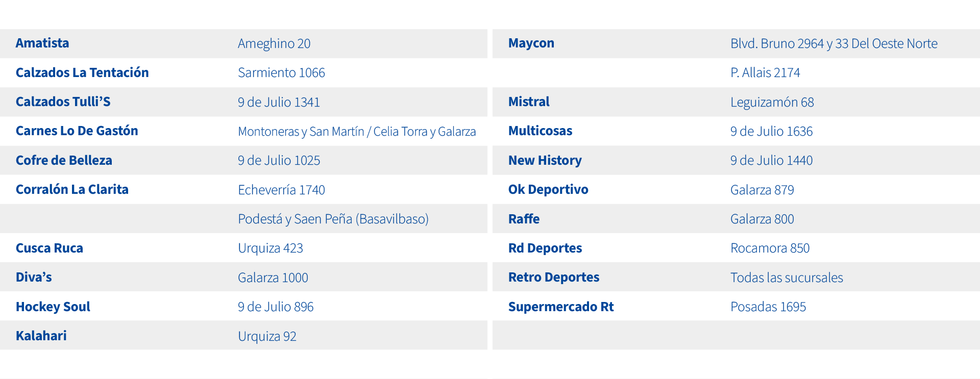Select the Mistral entry
This screenshot has width=980, height=379.
[x=529, y=102]
